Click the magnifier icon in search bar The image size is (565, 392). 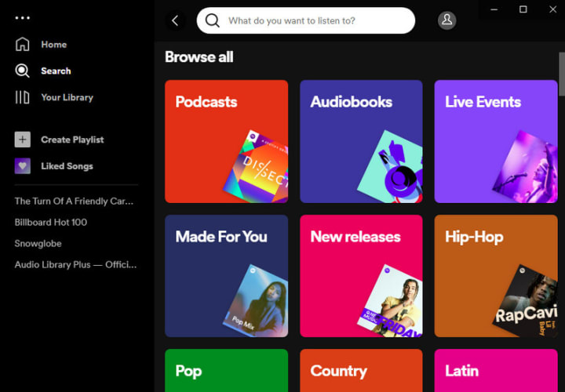tap(212, 20)
